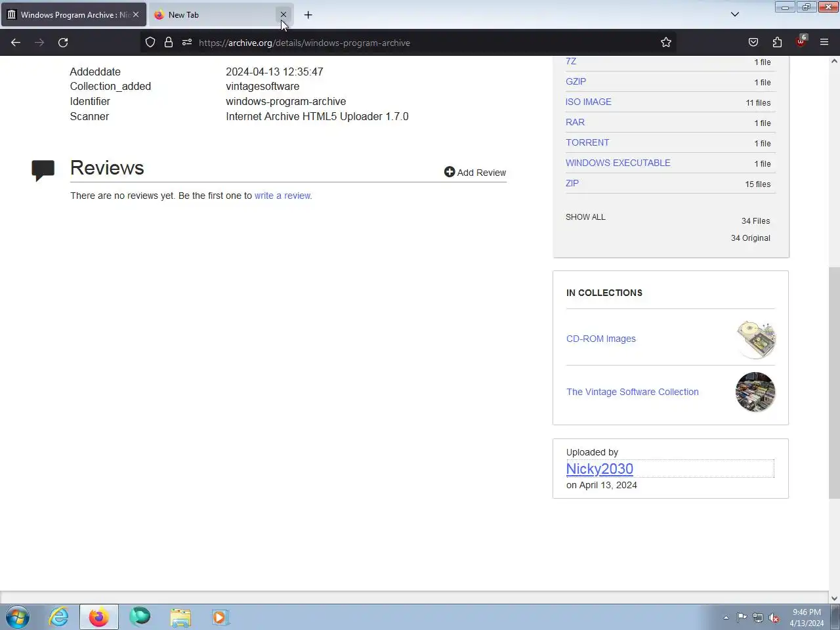View site security padlock info

click(169, 43)
